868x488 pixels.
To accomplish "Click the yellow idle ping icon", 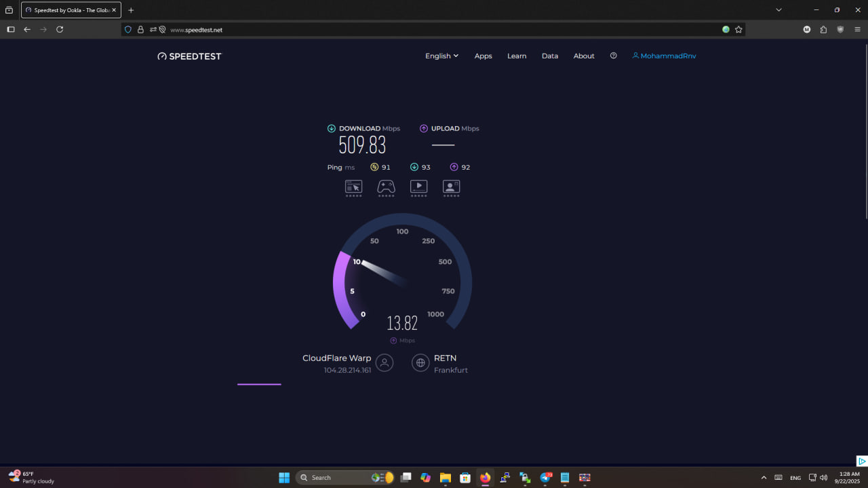I will pyautogui.click(x=374, y=167).
